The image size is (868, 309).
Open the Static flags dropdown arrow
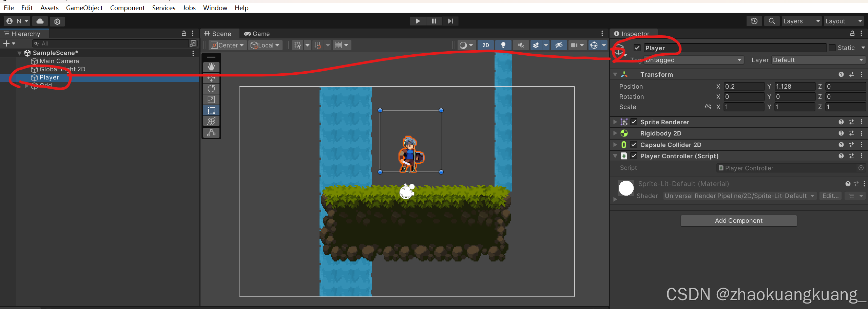point(863,48)
